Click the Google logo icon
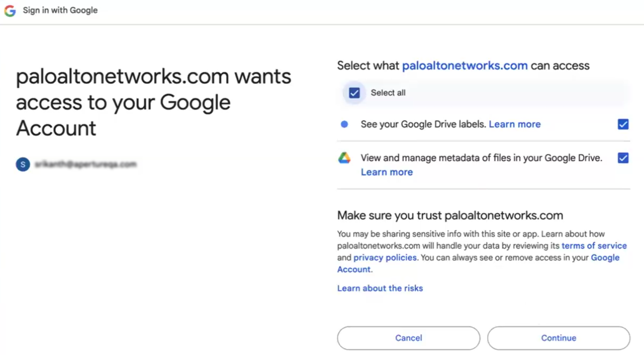This screenshot has width=644, height=355. [x=10, y=11]
